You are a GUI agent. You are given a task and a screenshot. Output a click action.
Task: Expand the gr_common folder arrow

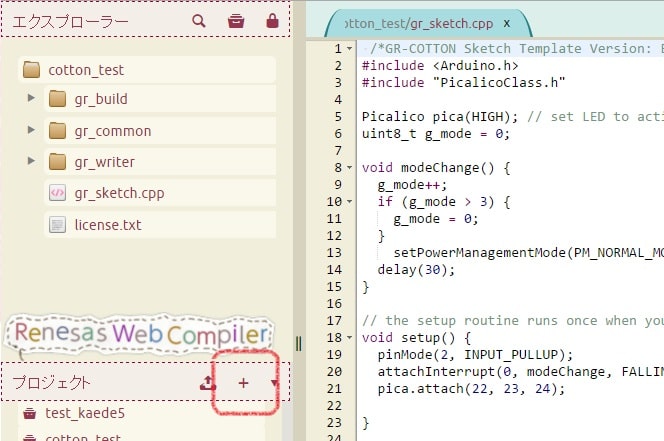pos(32,131)
